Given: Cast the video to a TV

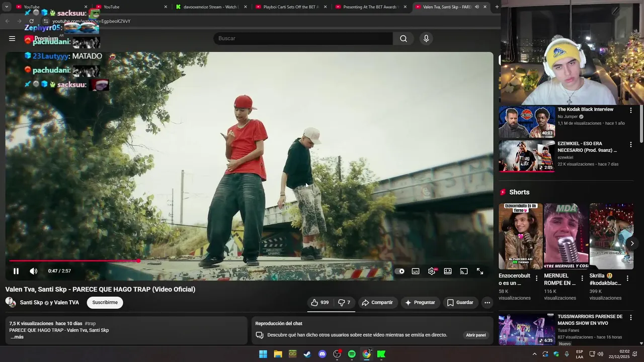Looking at the screenshot, I should [x=464, y=271].
